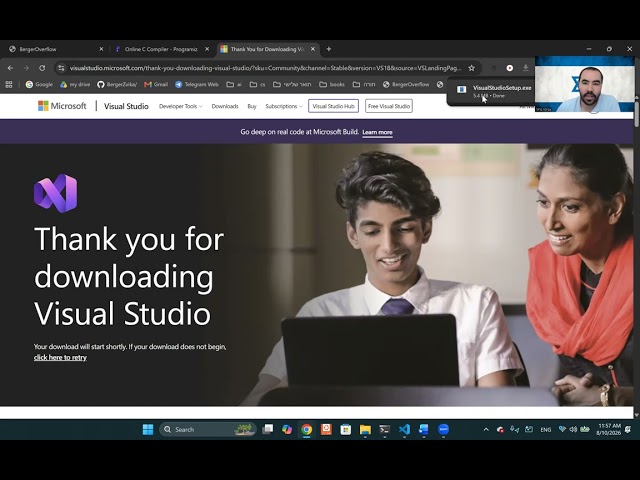Reload the page with the refresh icon
640x480 pixels.
pyautogui.click(x=42, y=68)
